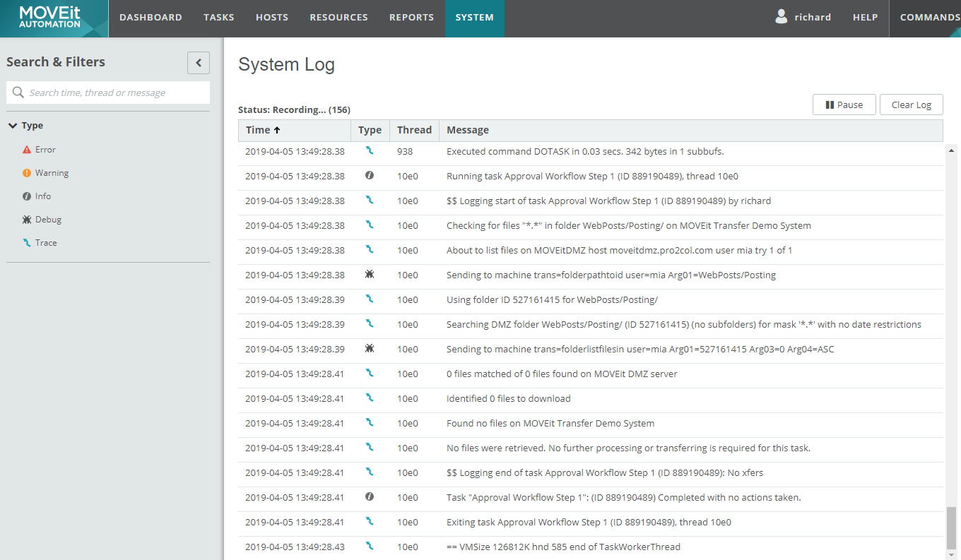The image size is (961, 560).
Task: Click the Debug bug filter icon
Action: tap(27, 220)
